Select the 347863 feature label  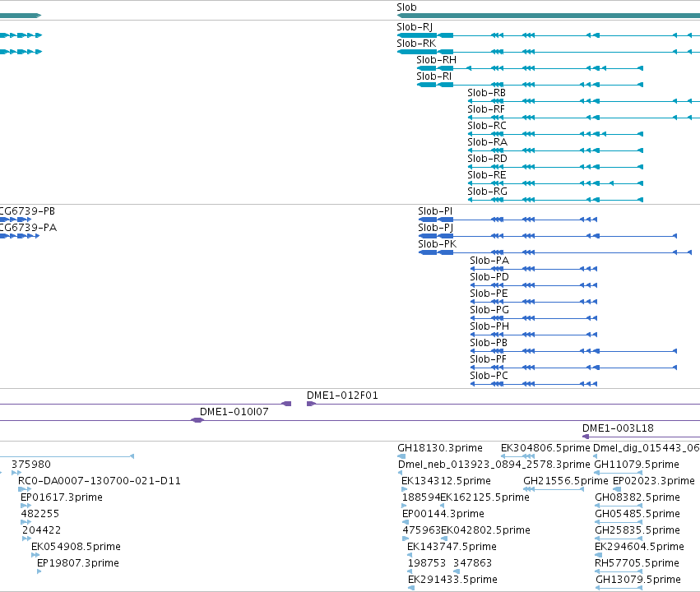[472, 564]
